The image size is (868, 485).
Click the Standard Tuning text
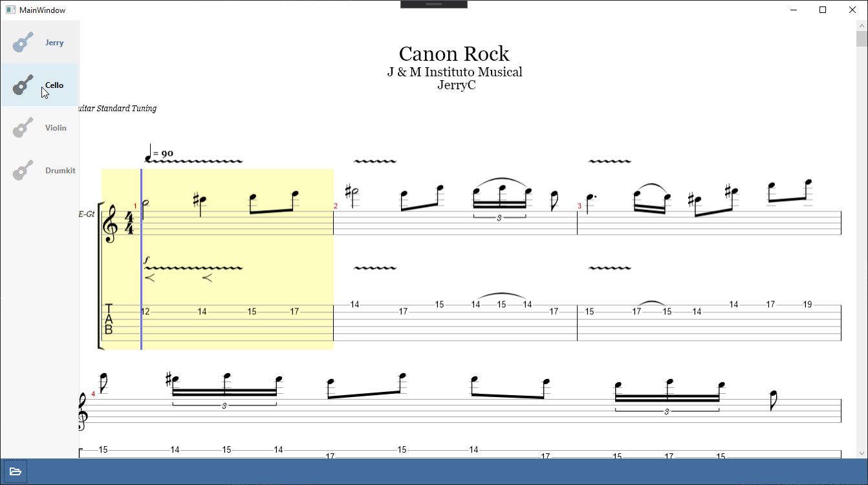click(x=117, y=109)
